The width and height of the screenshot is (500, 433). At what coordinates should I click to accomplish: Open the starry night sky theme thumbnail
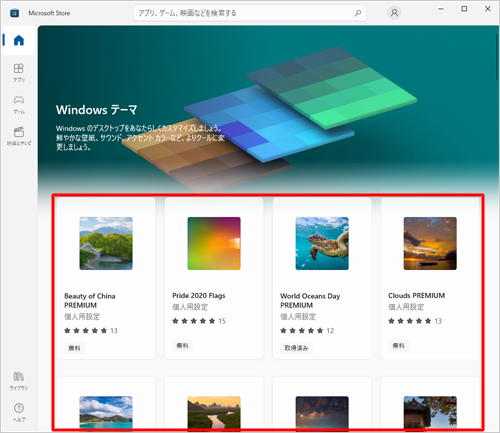pos(322,412)
